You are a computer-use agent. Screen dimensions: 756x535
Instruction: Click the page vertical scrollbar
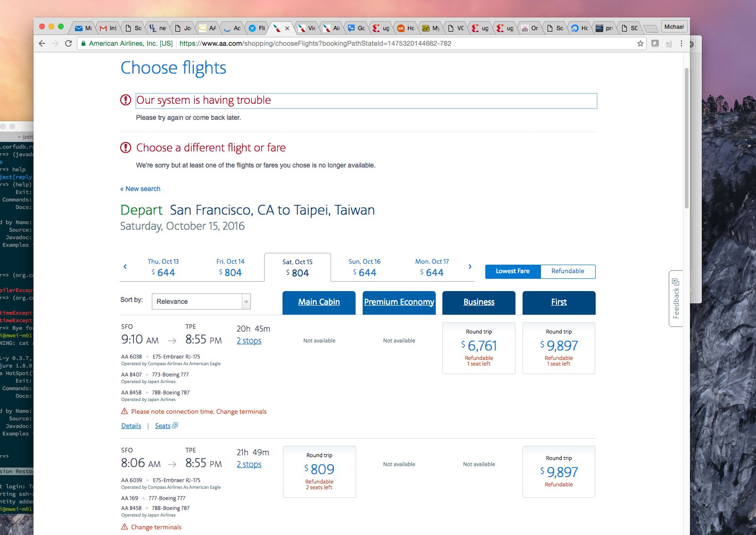(687, 138)
